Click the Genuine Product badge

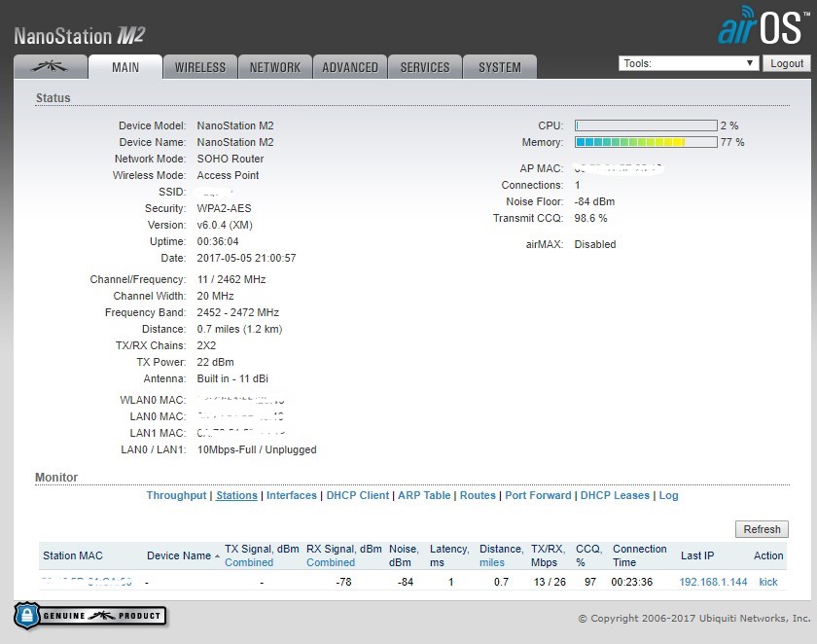(x=90, y=616)
